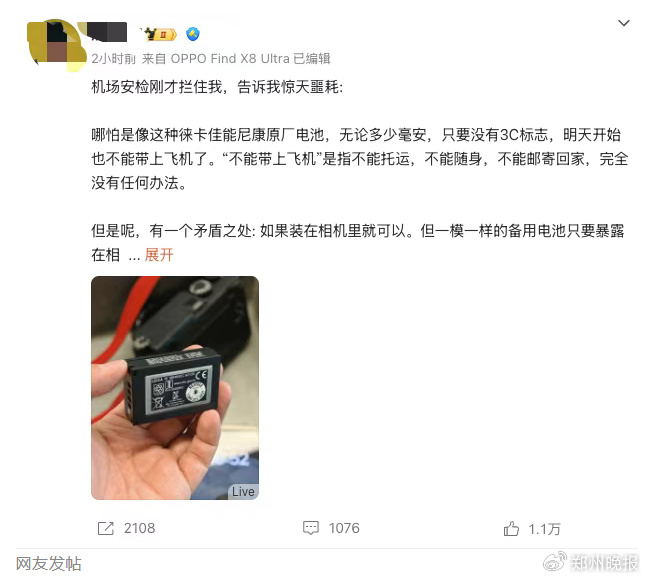Open the poster's blurred username

(107, 33)
